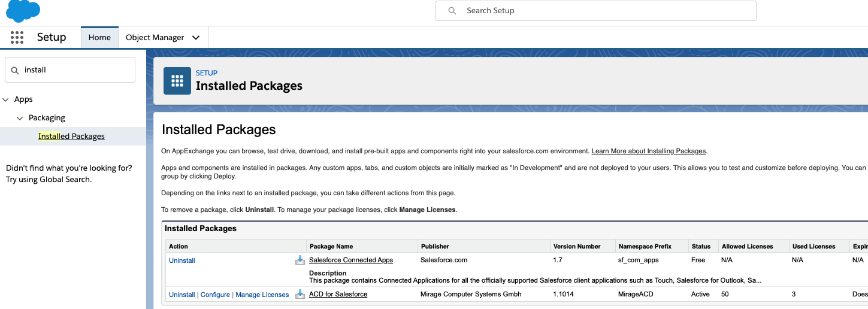Open the Object Manager tab
Screen dimensions: 868x309
155,37
